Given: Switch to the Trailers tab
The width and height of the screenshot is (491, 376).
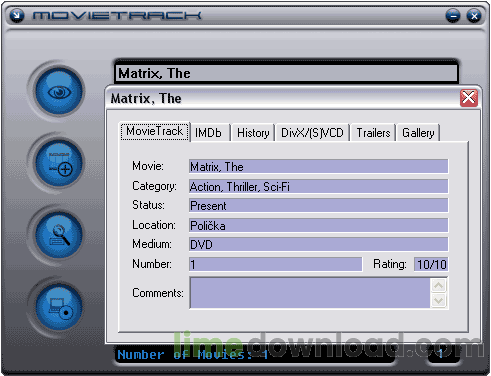Looking at the screenshot, I should pos(373,133).
